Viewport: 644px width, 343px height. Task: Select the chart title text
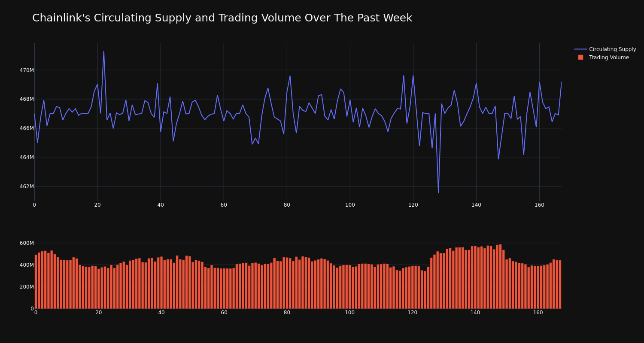pos(222,18)
